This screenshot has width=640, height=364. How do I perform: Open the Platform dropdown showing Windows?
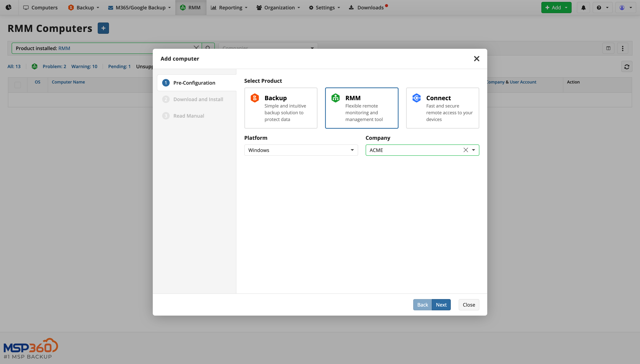pos(301,150)
